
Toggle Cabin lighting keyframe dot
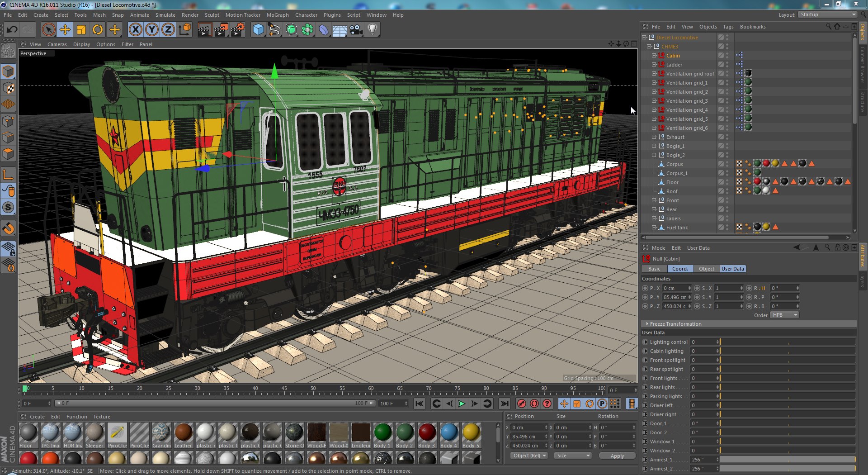pos(645,351)
